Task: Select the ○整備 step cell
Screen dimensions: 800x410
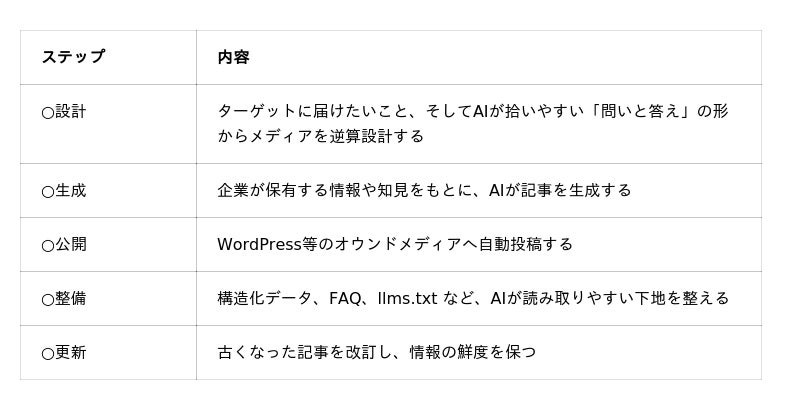Action: (x=108, y=299)
